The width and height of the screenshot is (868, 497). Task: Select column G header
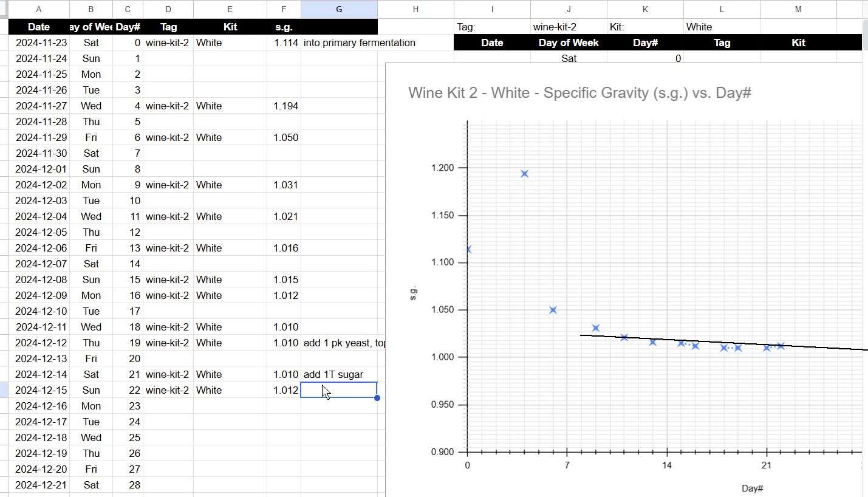338,9
